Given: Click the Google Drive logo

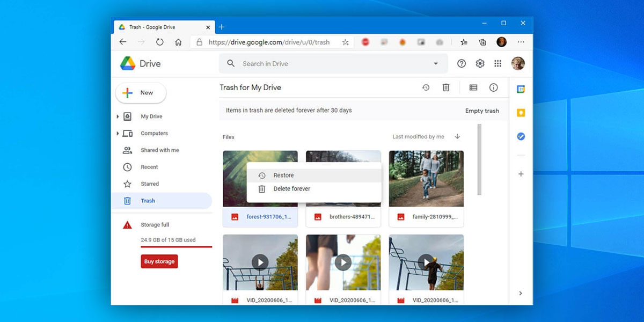Looking at the screenshot, I should (x=128, y=63).
